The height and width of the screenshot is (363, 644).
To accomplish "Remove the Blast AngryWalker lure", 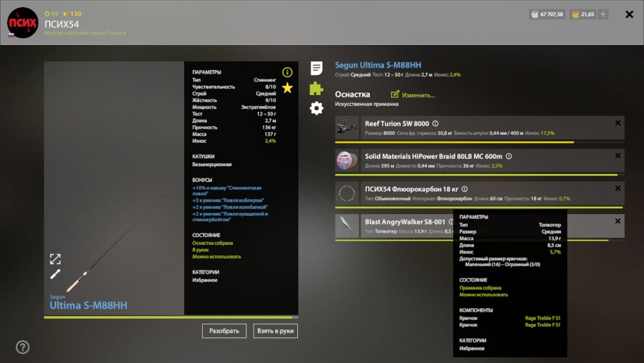I will [618, 221].
